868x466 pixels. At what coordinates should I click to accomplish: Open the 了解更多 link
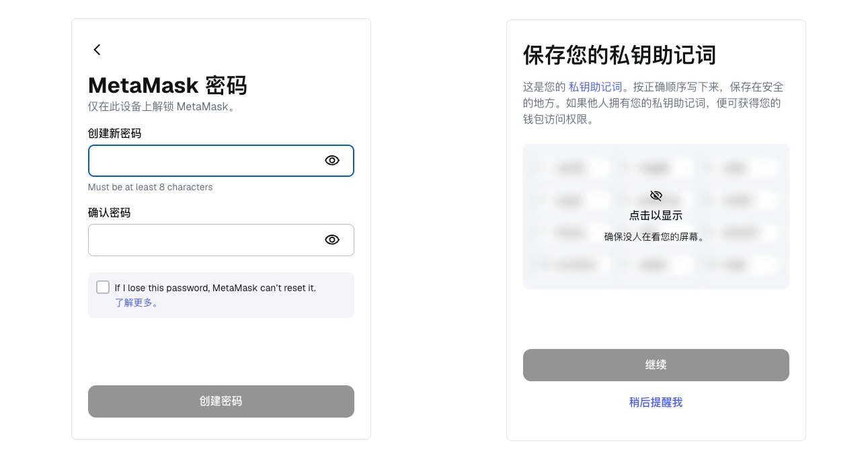click(137, 303)
